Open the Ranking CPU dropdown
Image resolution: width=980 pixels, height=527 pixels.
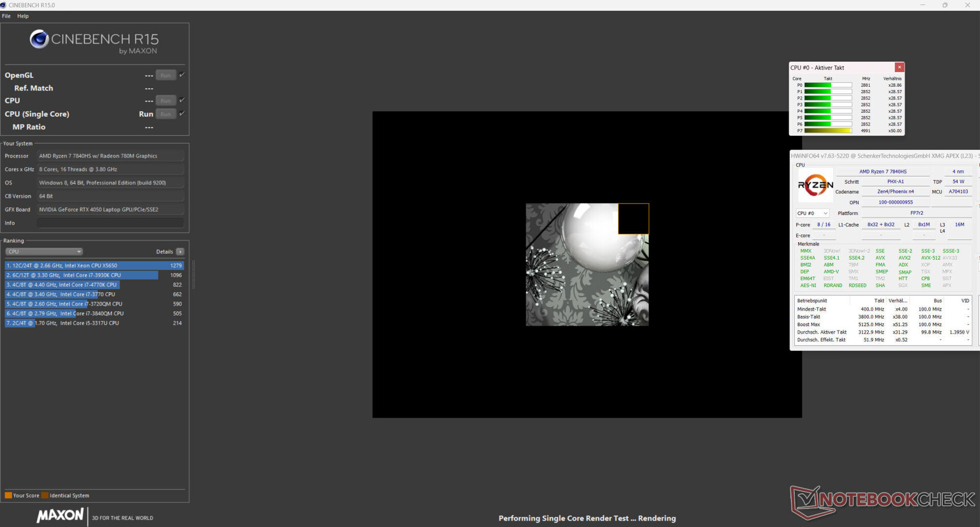(x=44, y=252)
